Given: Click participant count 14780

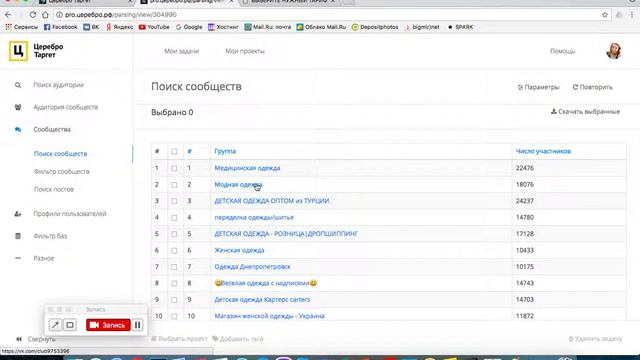Looking at the screenshot, I should 524,218.
